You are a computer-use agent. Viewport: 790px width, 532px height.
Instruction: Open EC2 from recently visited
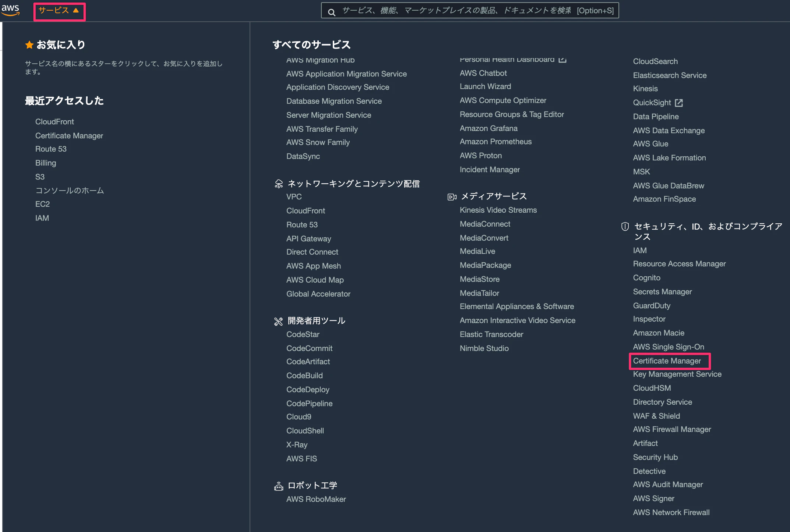point(42,204)
